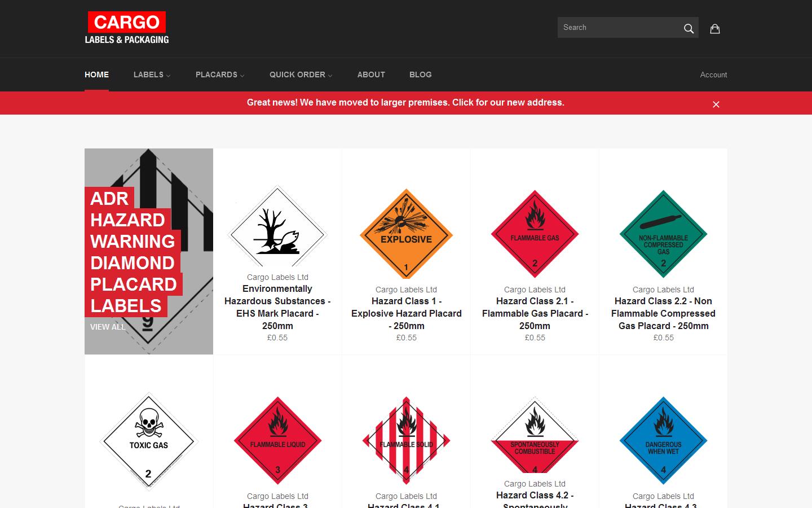
Task: Open the Explosive Hazard Class 1 placard product
Action: click(x=406, y=234)
